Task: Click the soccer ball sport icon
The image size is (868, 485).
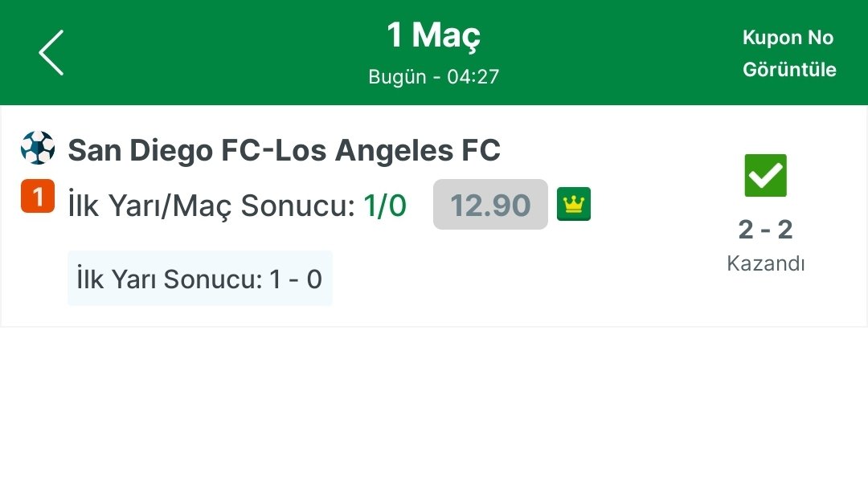Action: 38,148
